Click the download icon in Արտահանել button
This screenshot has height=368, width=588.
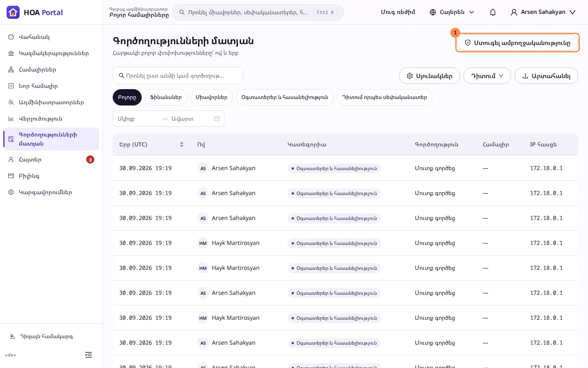tap(526, 76)
